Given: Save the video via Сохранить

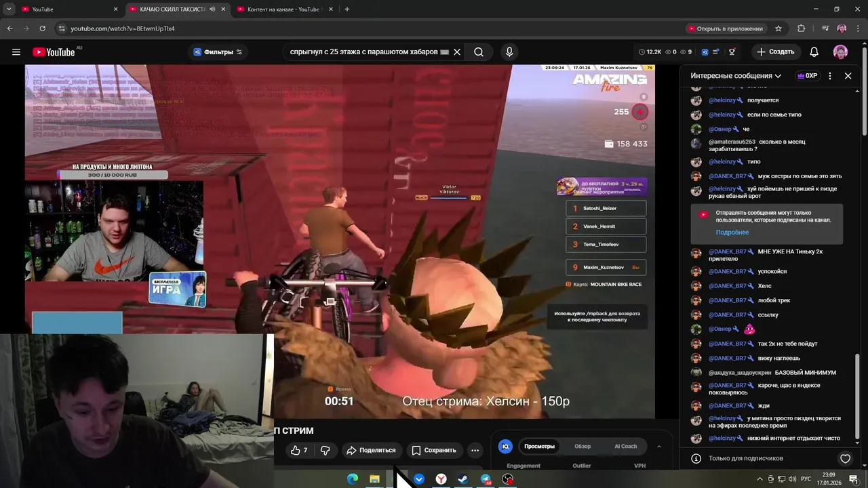Looking at the screenshot, I should click(x=434, y=450).
